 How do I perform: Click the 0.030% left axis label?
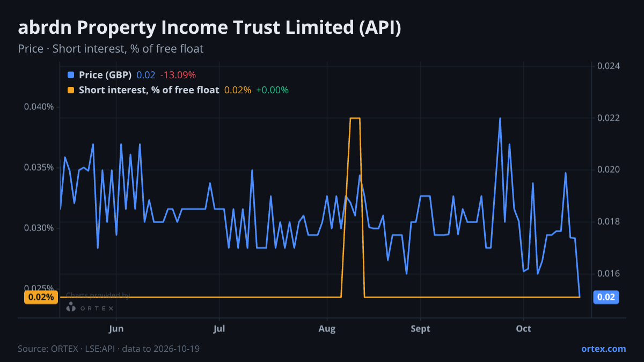[x=39, y=228]
